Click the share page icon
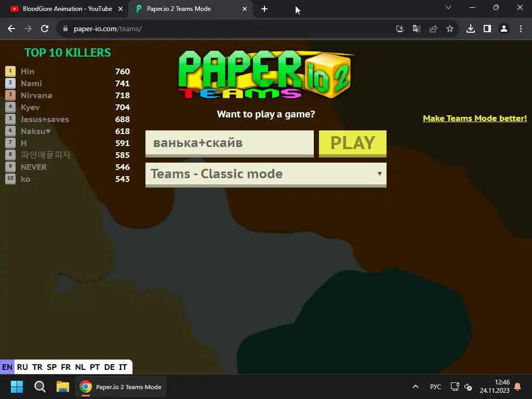 coord(433,29)
